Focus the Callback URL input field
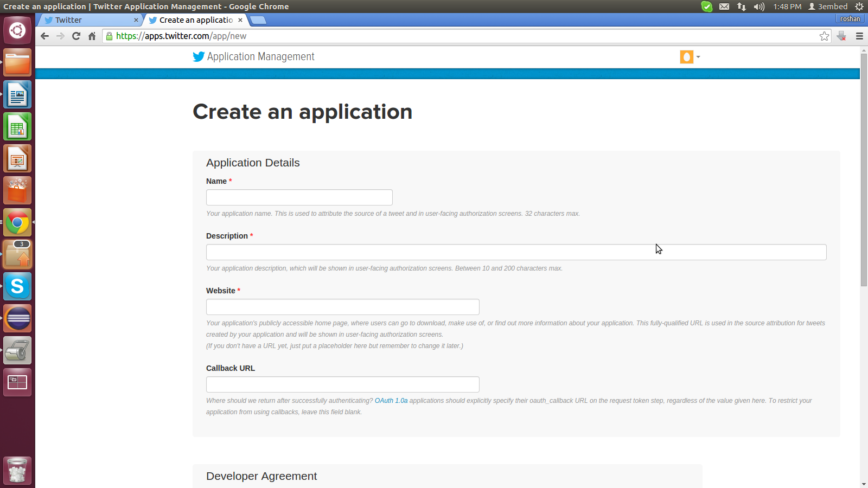The width and height of the screenshot is (868, 488). [x=343, y=384]
